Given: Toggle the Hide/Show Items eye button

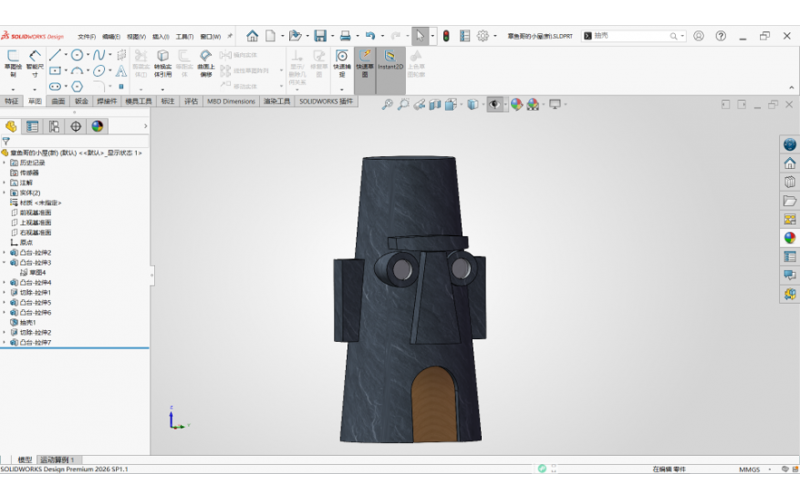Looking at the screenshot, I should 494,105.
